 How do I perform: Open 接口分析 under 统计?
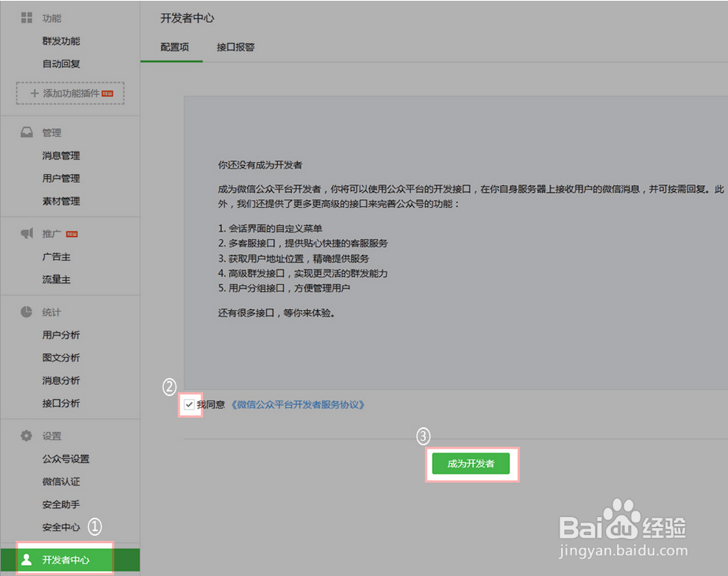[61, 403]
